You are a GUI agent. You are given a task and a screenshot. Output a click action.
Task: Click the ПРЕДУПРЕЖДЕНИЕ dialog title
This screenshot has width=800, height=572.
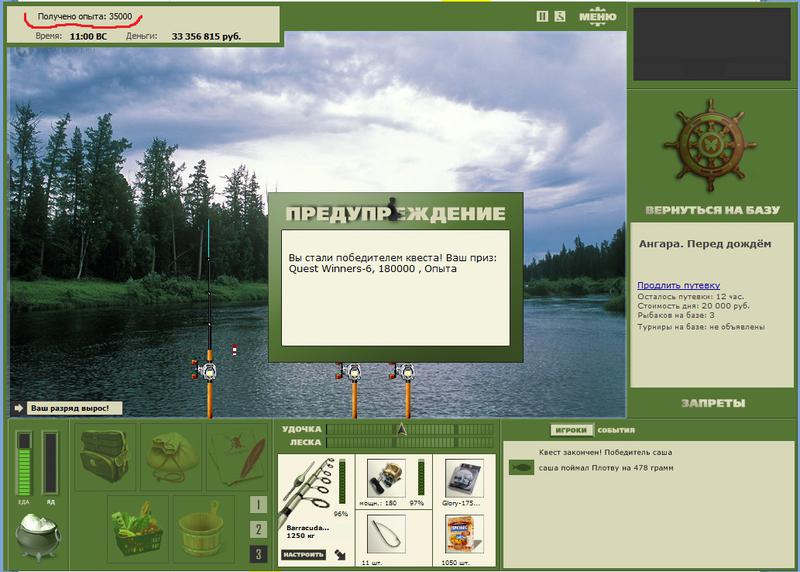point(395,213)
